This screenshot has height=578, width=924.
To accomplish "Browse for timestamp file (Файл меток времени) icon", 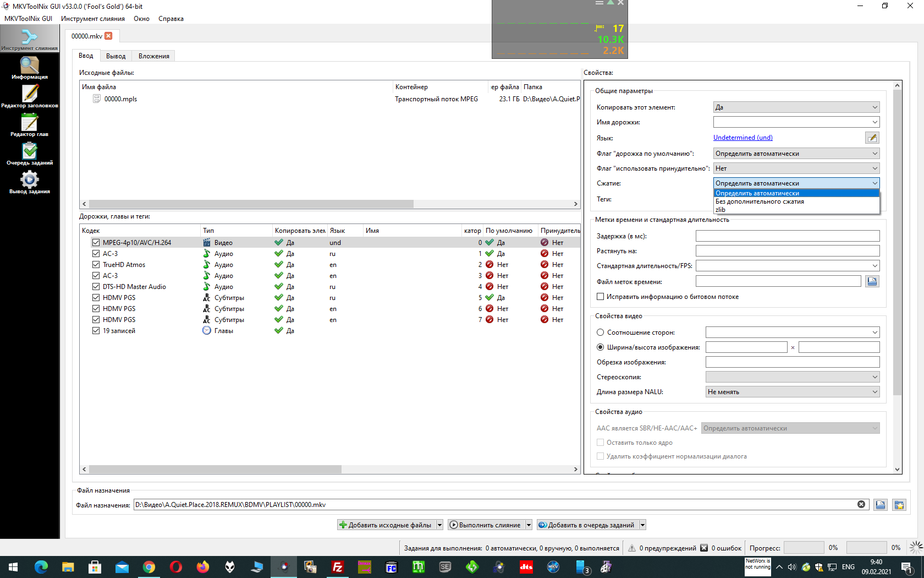I will [x=872, y=281].
